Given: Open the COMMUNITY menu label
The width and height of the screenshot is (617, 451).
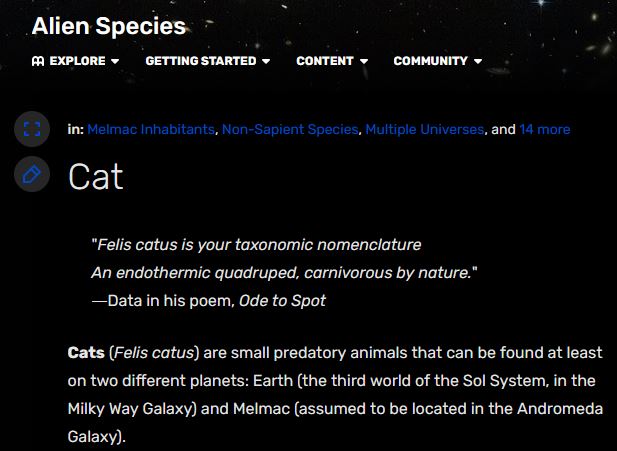Looking at the screenshot, I should (x=430, y=61).
